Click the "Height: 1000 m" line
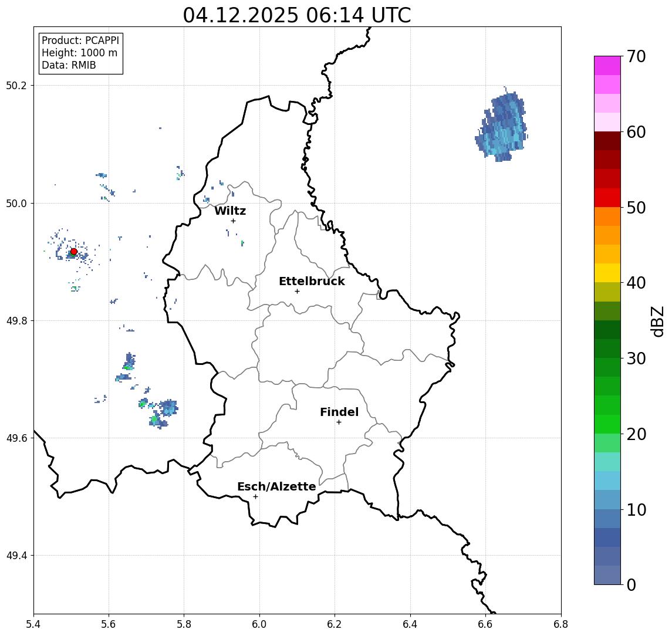 click(79, 53)
